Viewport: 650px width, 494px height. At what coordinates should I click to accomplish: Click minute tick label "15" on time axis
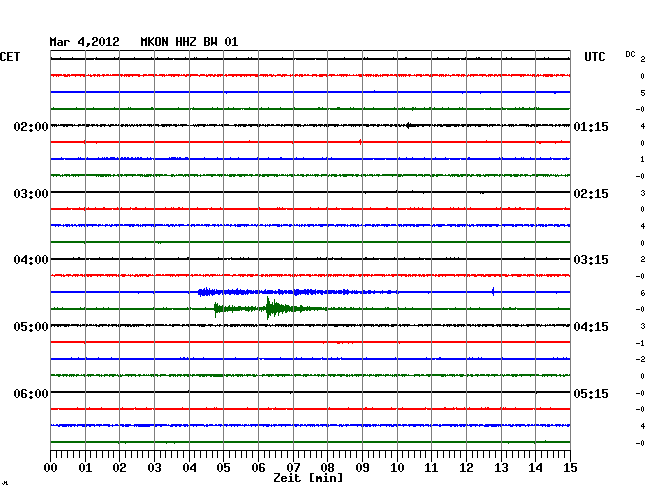570,468
